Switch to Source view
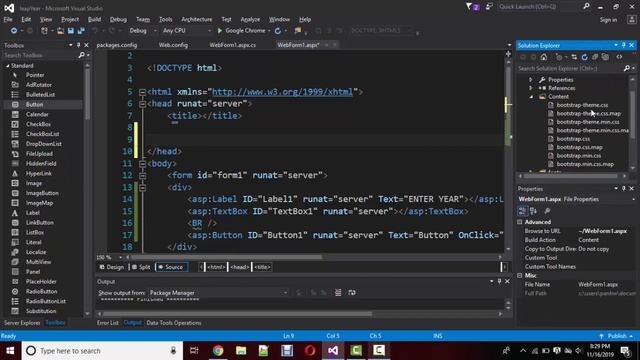This screenshot has height=360, width=640. [171, 267]
